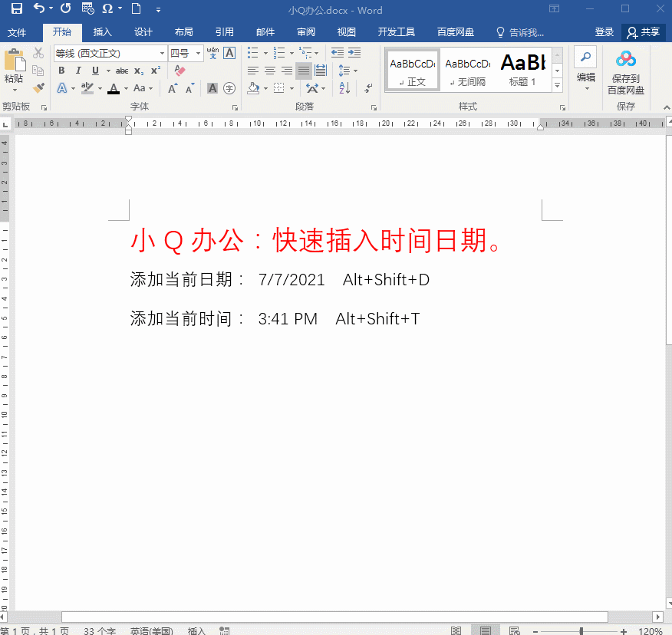The image size is (672, 635).
Task: Clear all formatting with eraser icon
Action: point(180,71)
